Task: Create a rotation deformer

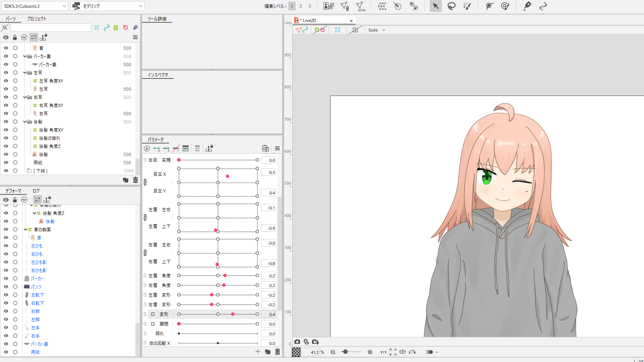Action: pyautogui.click(x=397, y=6)
